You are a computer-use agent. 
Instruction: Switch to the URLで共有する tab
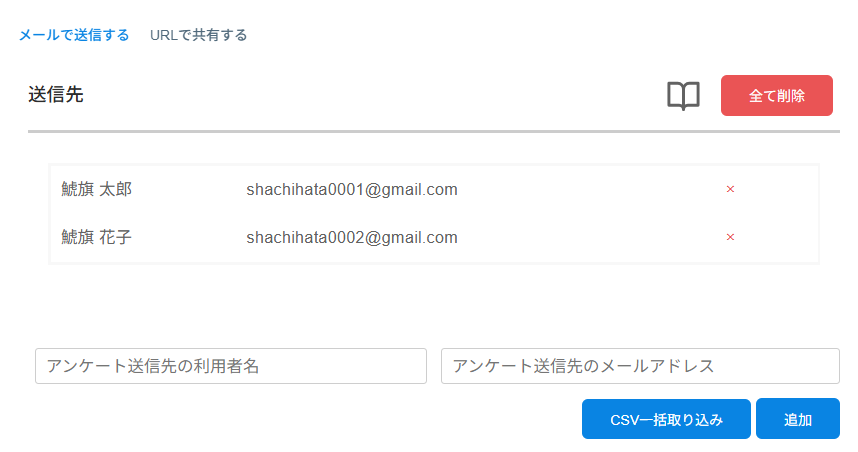[x=199, y=35]
